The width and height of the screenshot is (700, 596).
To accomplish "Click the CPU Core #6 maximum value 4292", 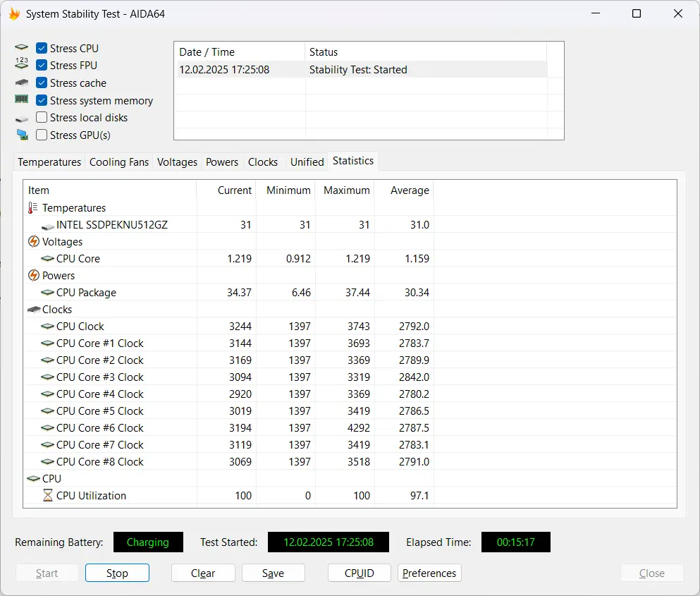I will pos(359,428).
